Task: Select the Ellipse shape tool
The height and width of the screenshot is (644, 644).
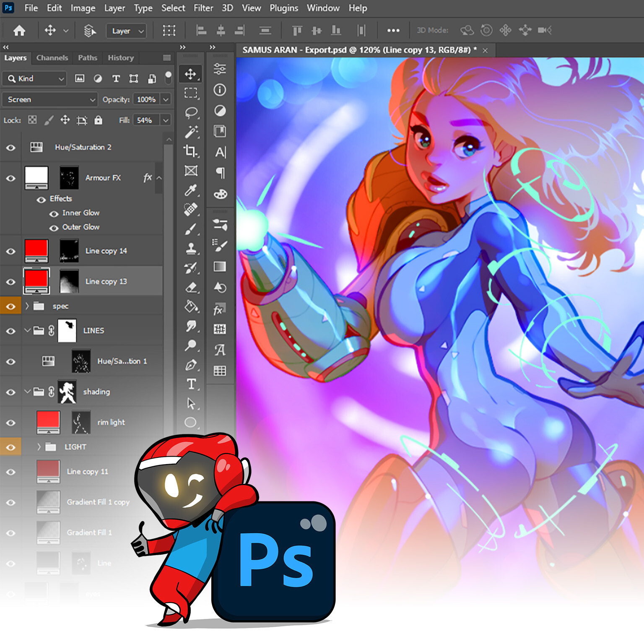Action: [191, 422]
